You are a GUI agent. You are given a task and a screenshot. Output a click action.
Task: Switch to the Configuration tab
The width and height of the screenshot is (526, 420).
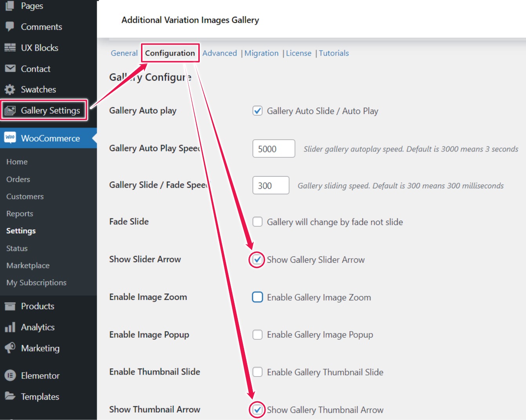pos(170,53)
